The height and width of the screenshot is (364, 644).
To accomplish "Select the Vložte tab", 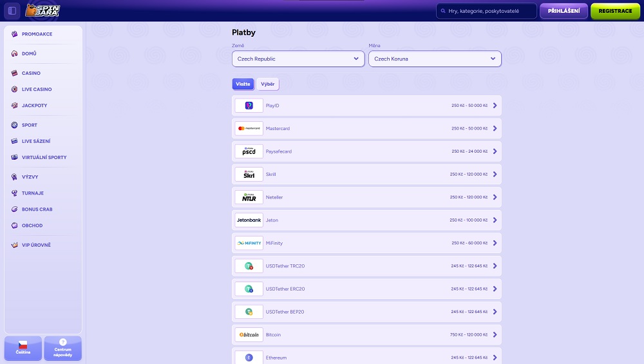I will (243, 84).
